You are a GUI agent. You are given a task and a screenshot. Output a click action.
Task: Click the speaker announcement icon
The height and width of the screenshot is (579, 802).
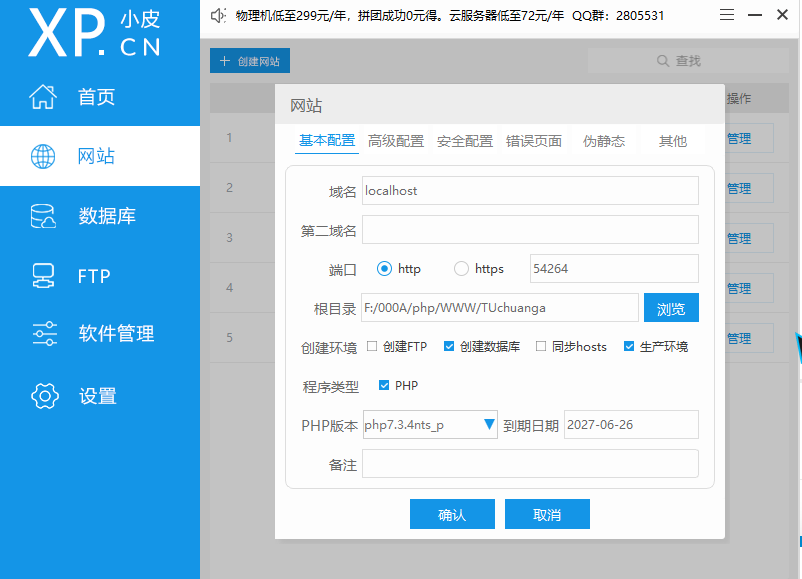(x=219, y=16)
